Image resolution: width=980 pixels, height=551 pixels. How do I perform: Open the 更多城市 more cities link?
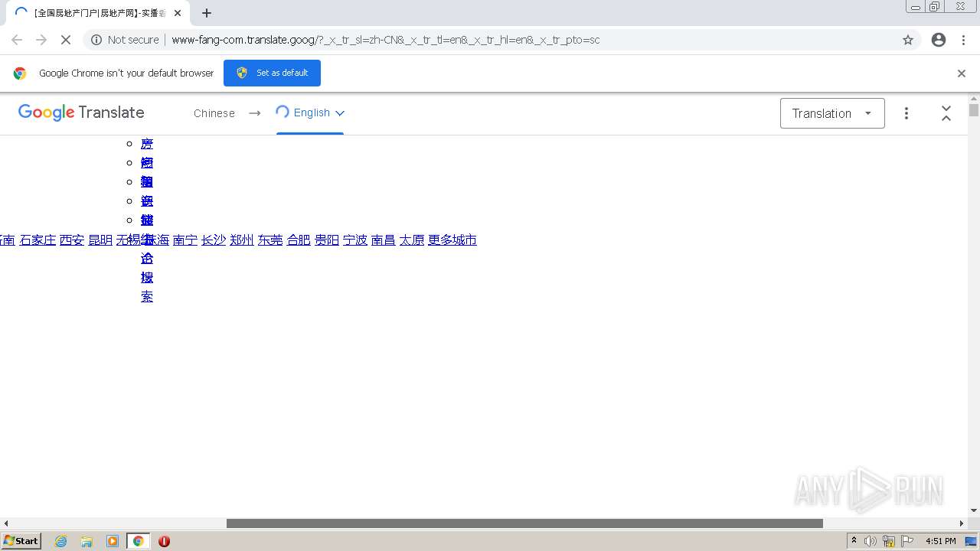452,240
